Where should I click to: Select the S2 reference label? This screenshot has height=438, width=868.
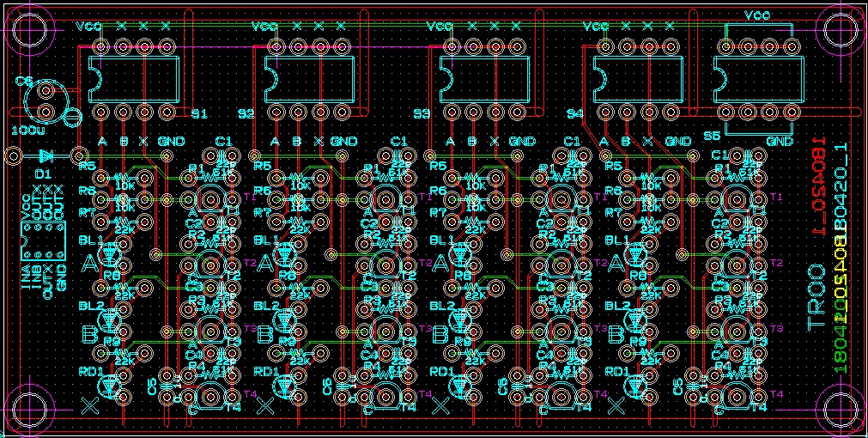pyautogui.click(x=246, y=114)
